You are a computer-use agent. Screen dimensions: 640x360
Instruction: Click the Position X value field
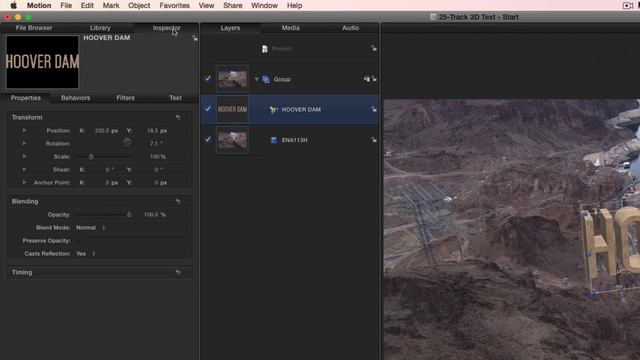click(x=106, y=131)
